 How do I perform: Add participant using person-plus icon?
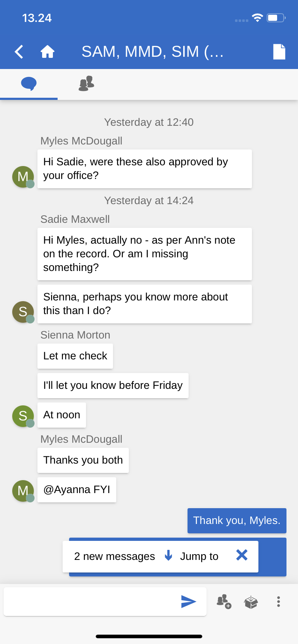tap(223, 602)
